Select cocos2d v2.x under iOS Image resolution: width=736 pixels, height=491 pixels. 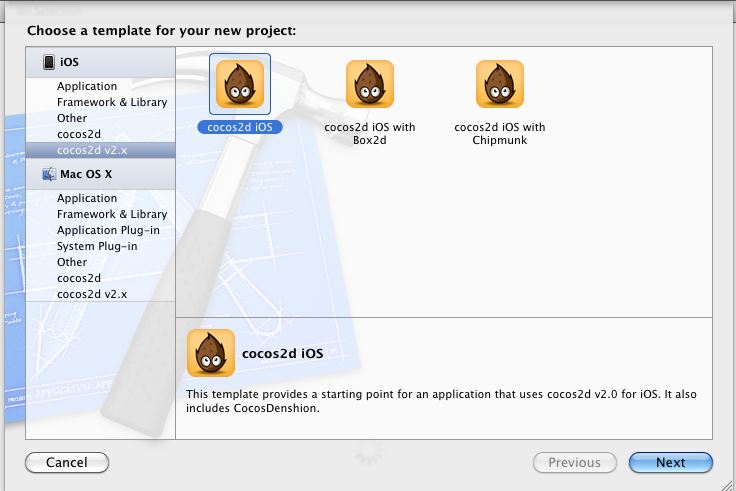pyautogui.click(x=100, y=150)
